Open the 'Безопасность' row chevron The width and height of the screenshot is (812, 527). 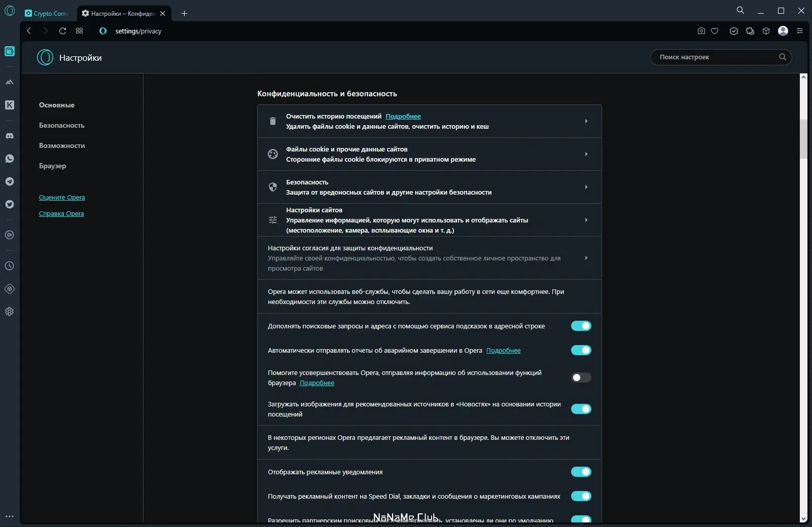point(586,187)
